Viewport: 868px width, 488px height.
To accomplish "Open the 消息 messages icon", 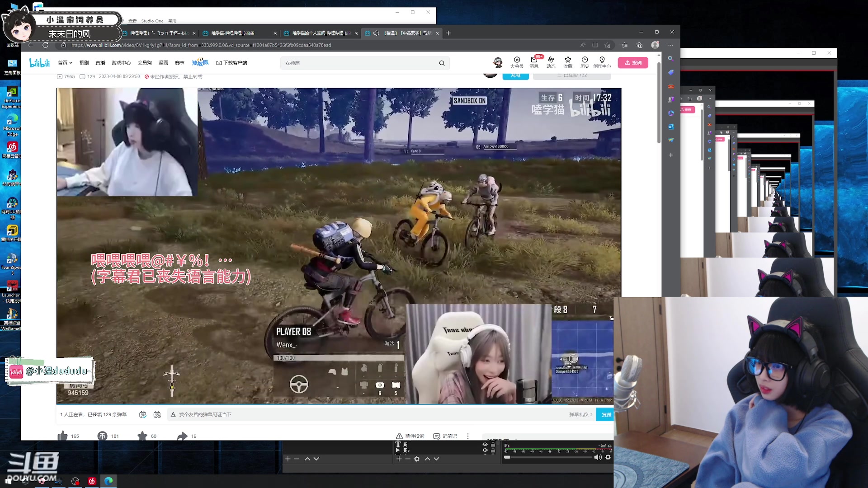I will 534,62.
